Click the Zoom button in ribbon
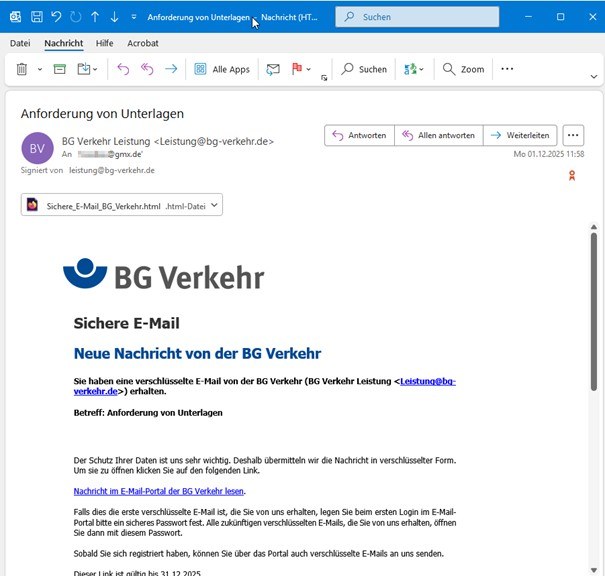The width and height of the screenshot is (605, 576). [x=464, y=69]
